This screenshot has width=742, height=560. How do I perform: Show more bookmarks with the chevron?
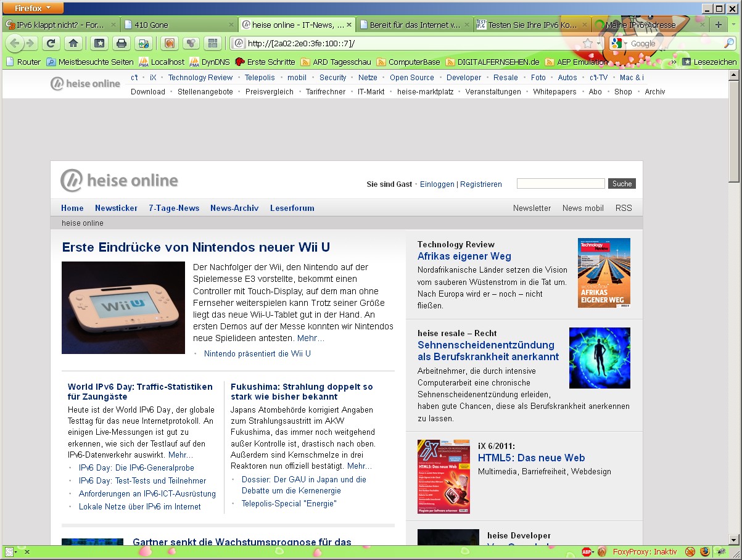pyautogui.click(x=673, y=62)
